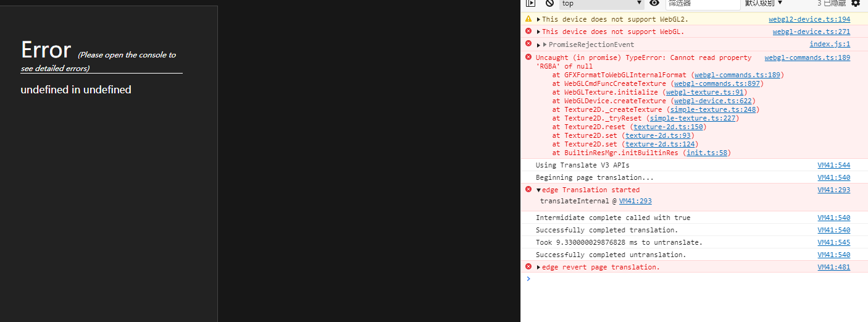Open simple-texture.ts:248 stack trace link
Screen dimensions: 868x322
click(x=714, y=110)
